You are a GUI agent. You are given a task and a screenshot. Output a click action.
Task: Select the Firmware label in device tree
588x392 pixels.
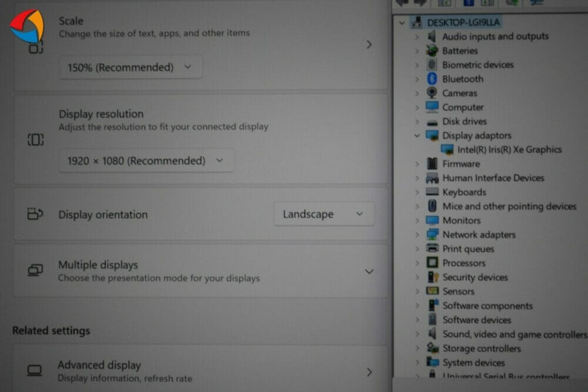461,164
